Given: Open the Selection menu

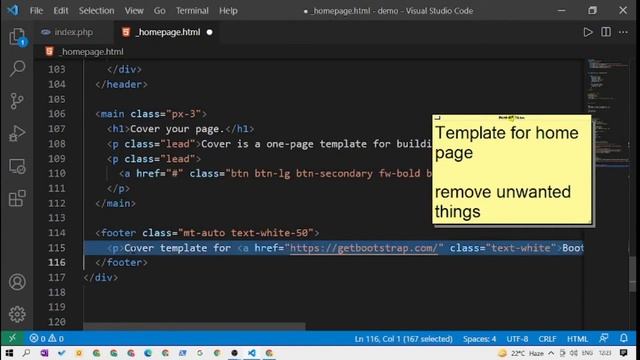Looking at the screenshot, I should pos(96,11).
